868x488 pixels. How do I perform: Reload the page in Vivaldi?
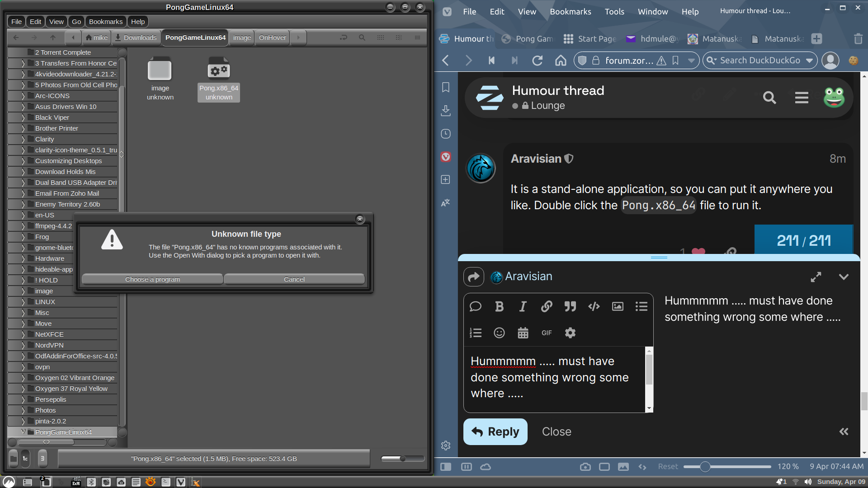537,61
